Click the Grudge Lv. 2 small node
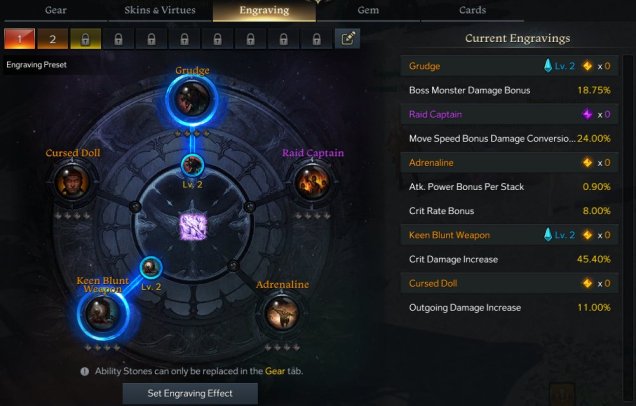Viewport: 636px width, 406px height. [x=192, y=165]
